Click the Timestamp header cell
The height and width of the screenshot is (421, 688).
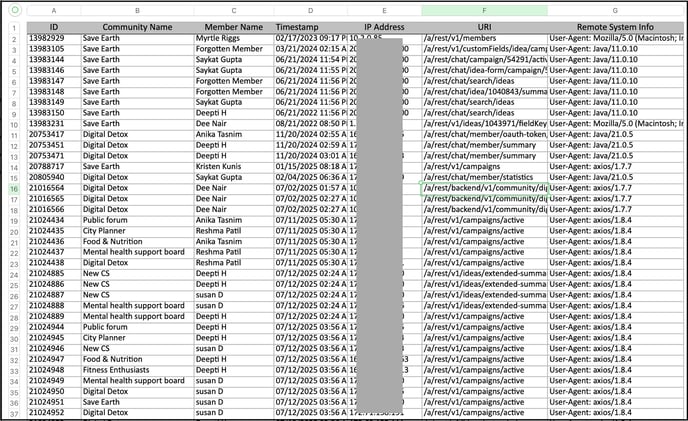tap(311, 27)
